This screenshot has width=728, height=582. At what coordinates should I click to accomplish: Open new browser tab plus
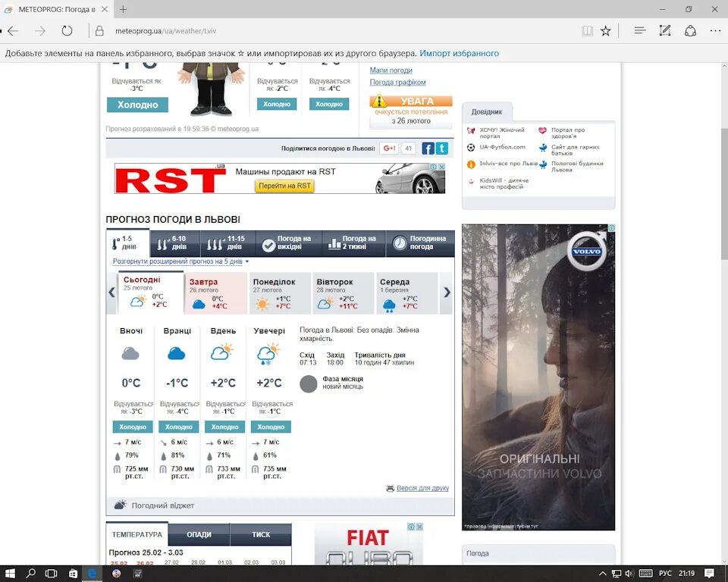[x=123, y=9]
